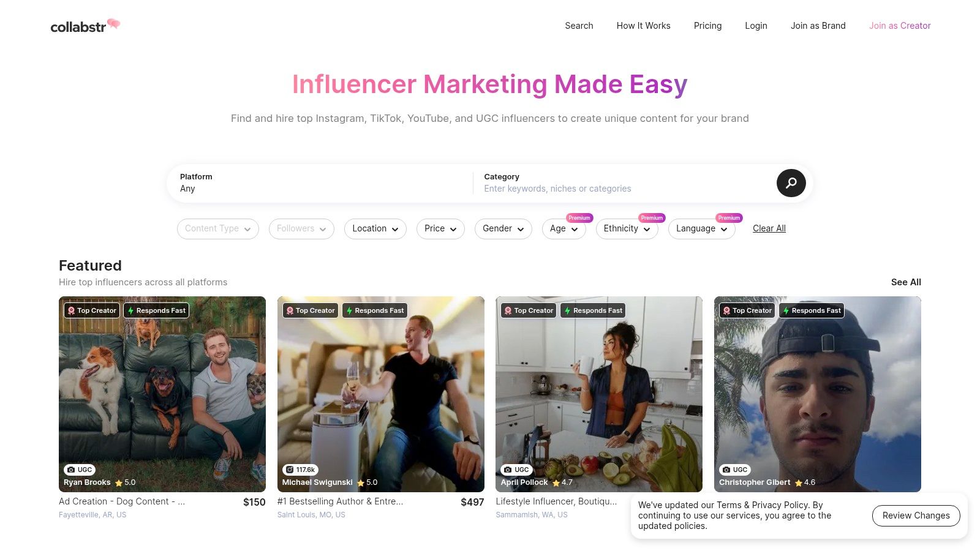Image resolution: width=980 pixels, height=551 pixels.
Task: Click the star rating beside Christopher Gilbert
Action: click(805, 482)
